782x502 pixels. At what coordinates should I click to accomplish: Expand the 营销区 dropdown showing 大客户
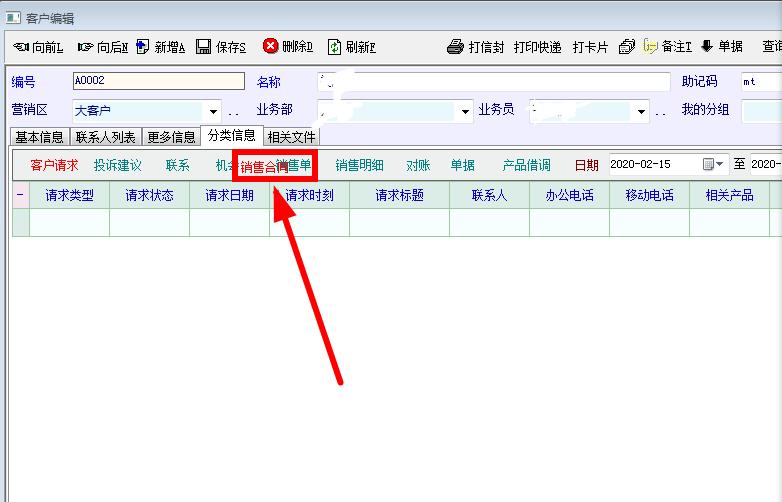212,111
